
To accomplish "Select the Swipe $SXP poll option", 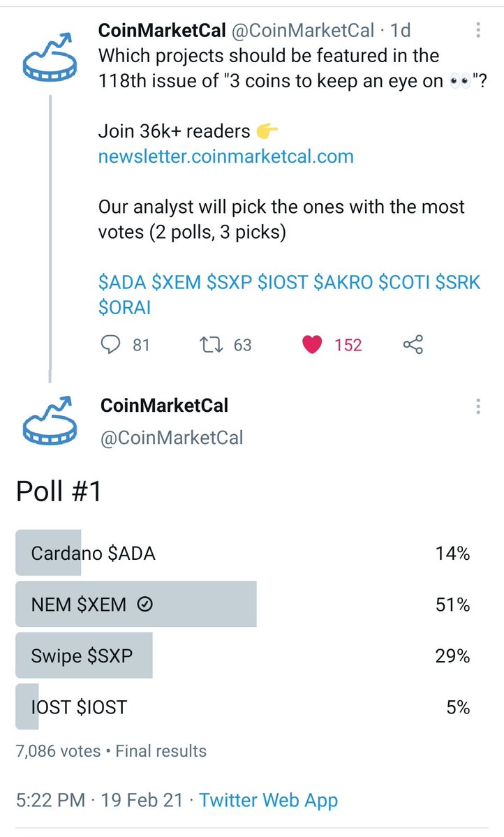I will [244, 655].
